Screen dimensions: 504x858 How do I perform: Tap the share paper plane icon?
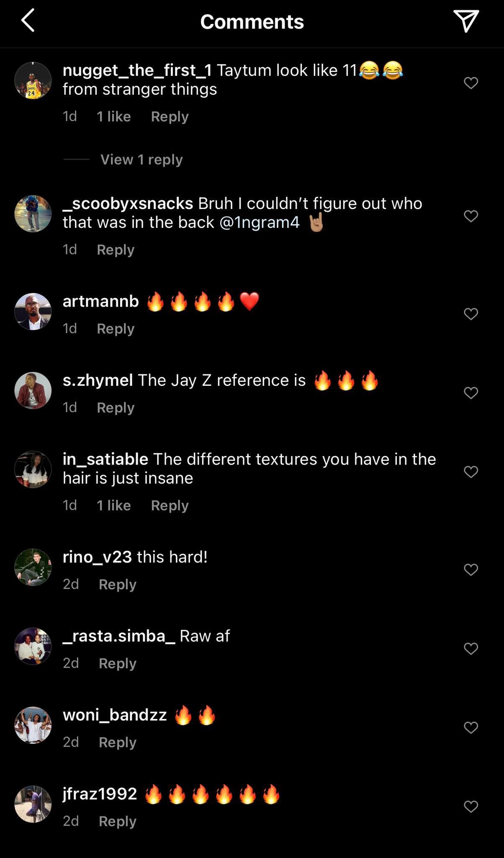(465, 21)
